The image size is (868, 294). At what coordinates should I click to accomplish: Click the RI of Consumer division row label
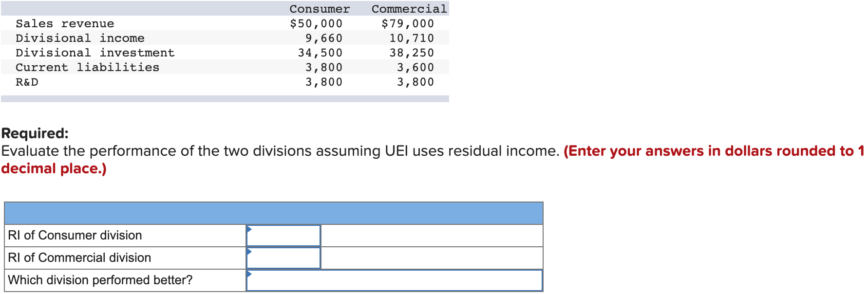(74, 235)
